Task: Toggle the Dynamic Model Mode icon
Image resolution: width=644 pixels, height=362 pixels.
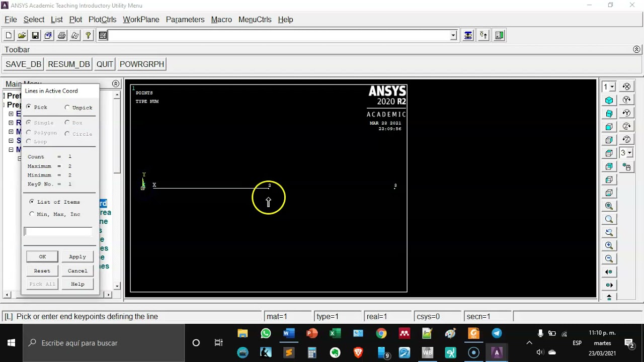Action: 626,166
